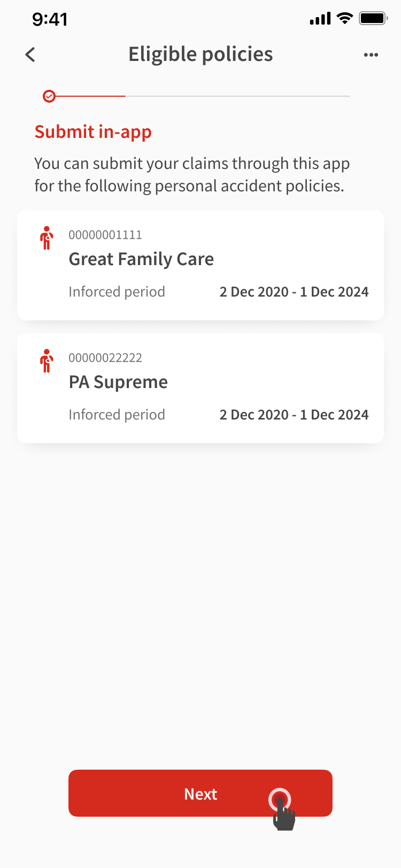
Task: Tap the battery indicator icon
Action: (x=373, y=19)
